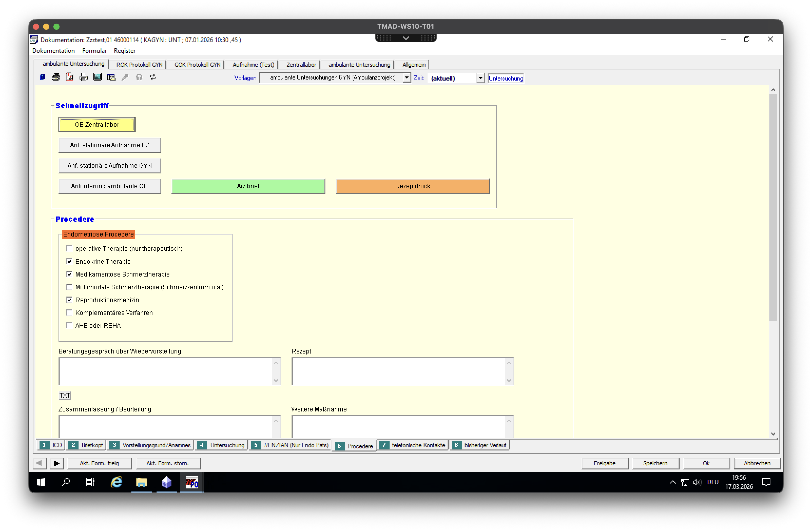Click the white printer icon
The height and width of the screenshot is (531, 812).
point(84,77)
